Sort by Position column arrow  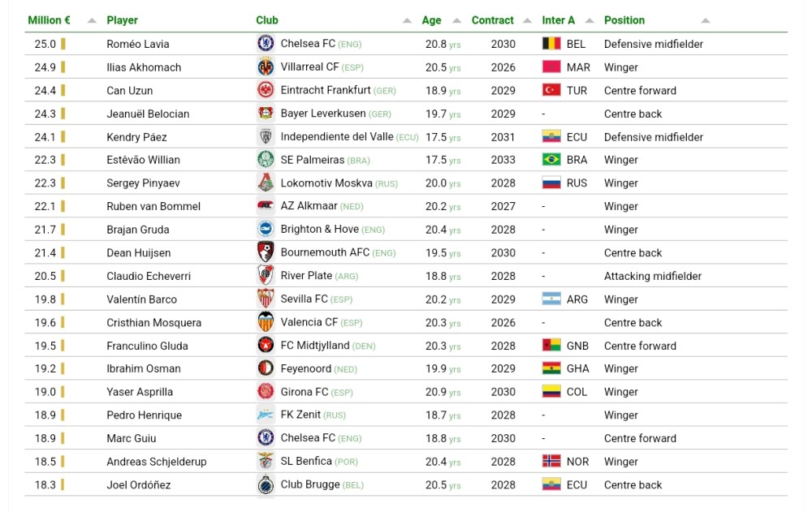(x=705, y=20)
